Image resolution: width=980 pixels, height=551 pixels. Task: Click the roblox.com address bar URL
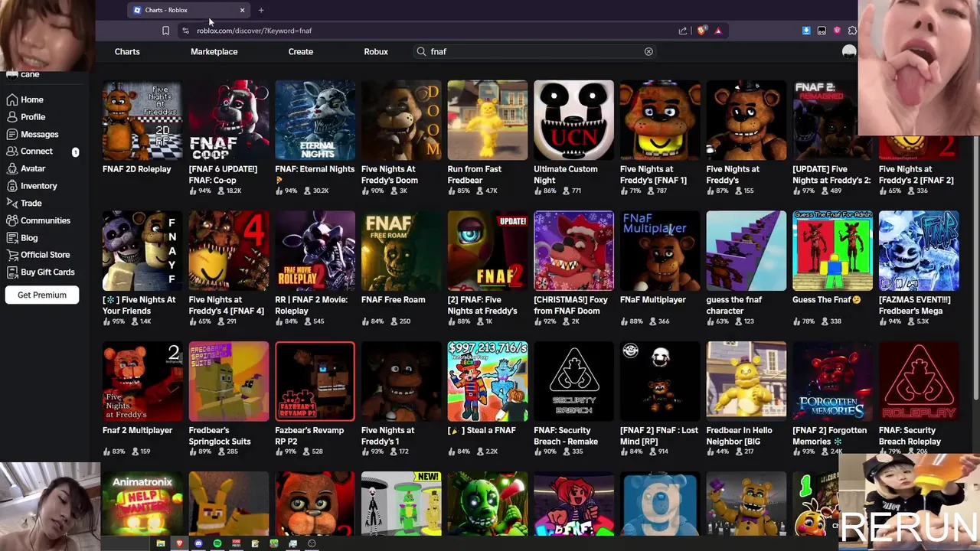(x=254, y=31)
